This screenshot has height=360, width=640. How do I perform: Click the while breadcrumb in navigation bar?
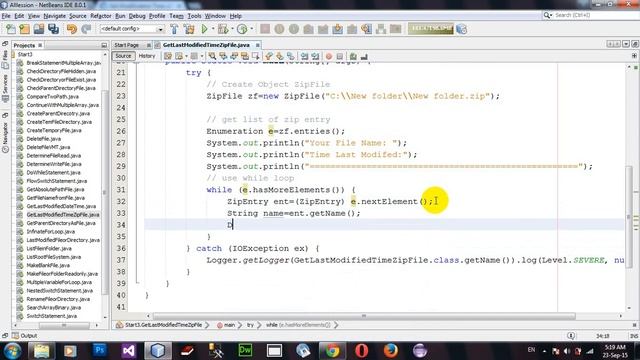(298, 325)
